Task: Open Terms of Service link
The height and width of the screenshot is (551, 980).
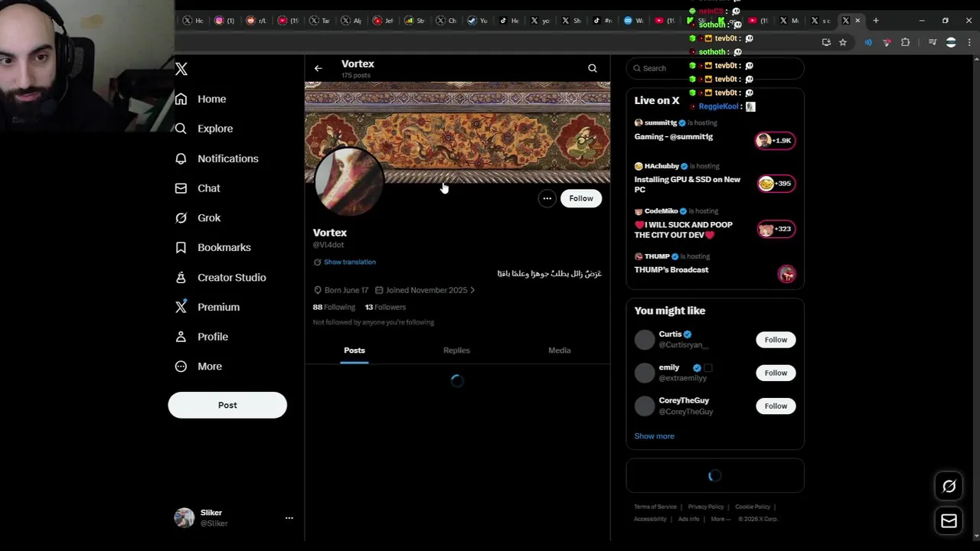Action: pos(655,507)
